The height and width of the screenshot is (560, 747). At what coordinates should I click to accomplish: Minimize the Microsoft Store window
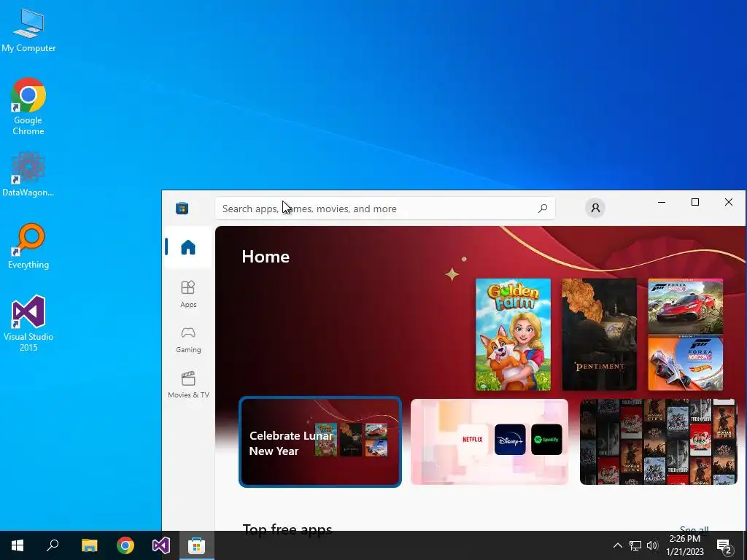coord(662,203)
